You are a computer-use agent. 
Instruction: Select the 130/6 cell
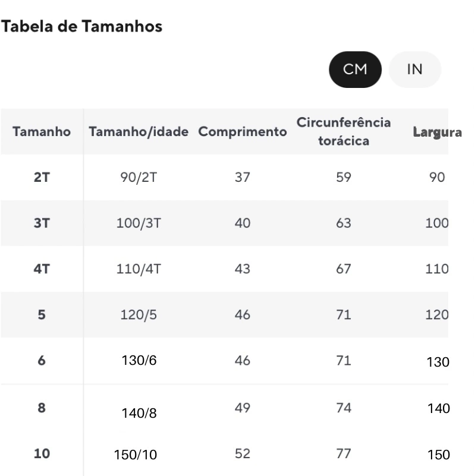(139, 361)
